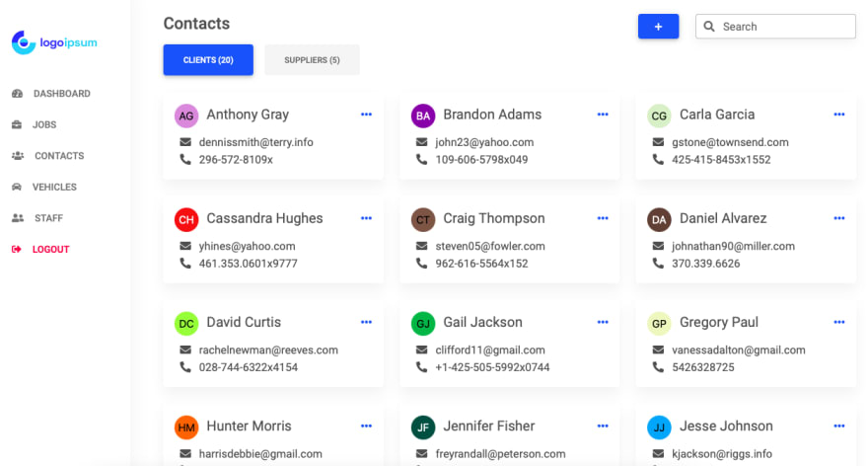
Task: Click the search magnifier icon
Action: click(709, 26)
